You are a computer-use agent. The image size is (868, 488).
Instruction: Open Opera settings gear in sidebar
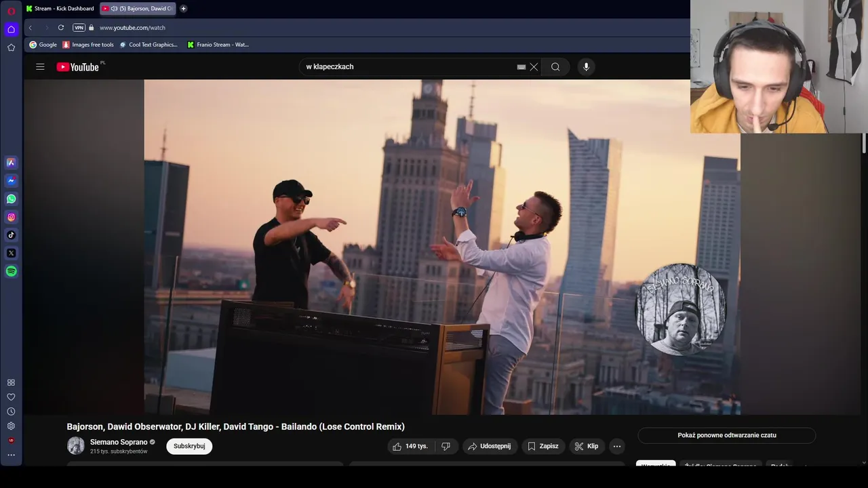11,426
